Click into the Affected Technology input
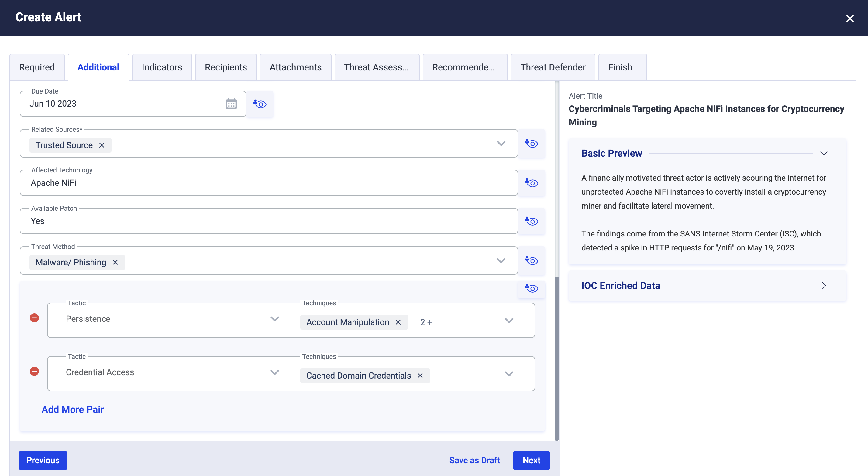Image resolution: width=868 pixels, height=476 pixels. point(268,183)
